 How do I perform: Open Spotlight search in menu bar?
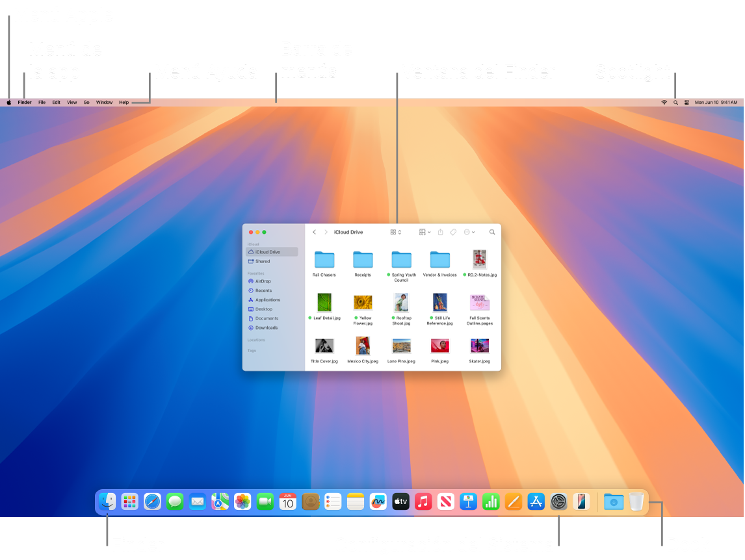click(x=675, y=102)
